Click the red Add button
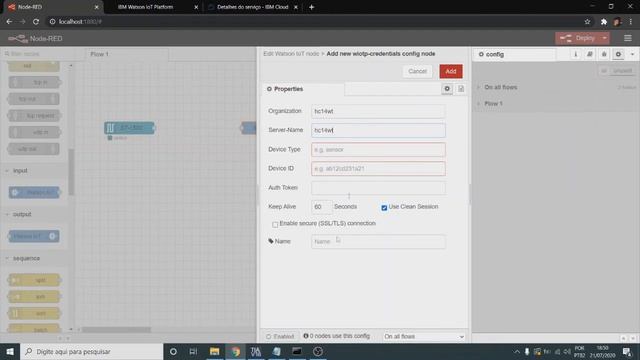Viewport: 640px width, 360px height. pyautogui.click(x=451, y=71)
